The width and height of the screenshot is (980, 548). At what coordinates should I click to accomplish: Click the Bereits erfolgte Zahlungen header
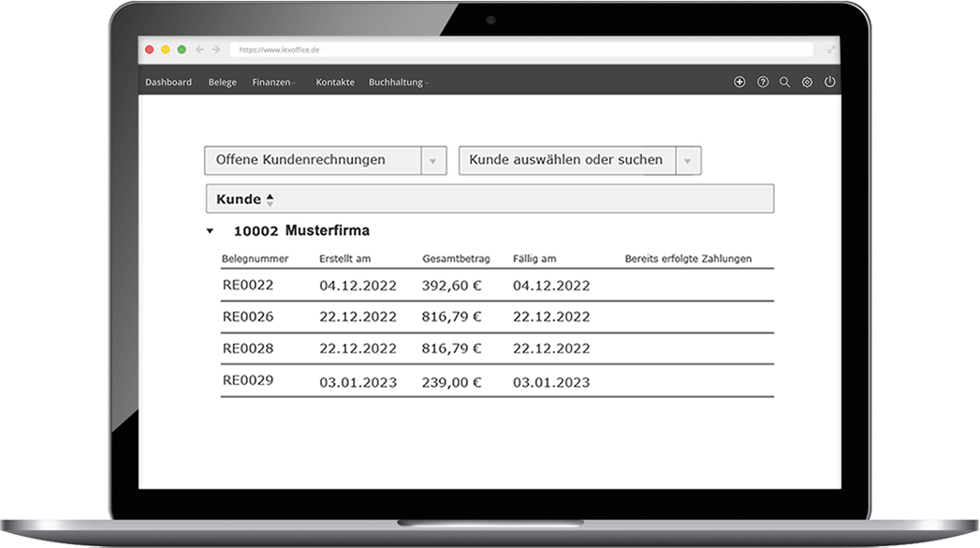(688, 259)
